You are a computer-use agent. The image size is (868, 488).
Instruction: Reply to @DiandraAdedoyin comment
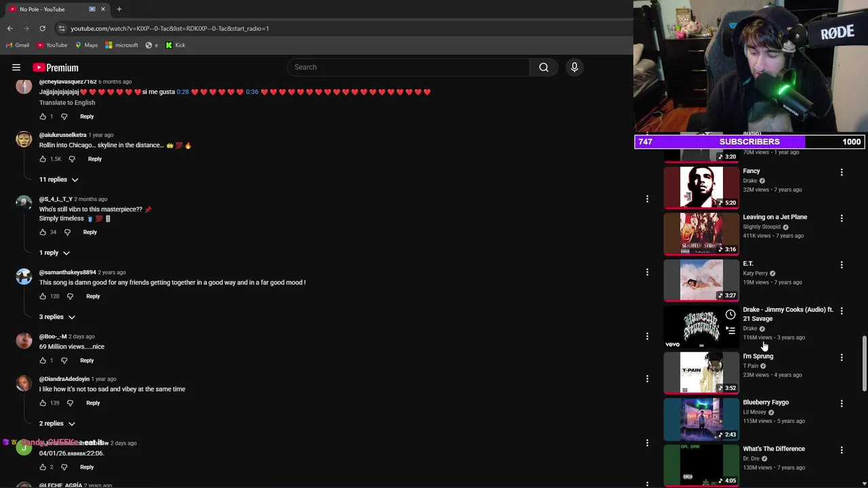(x=93, y=403)
